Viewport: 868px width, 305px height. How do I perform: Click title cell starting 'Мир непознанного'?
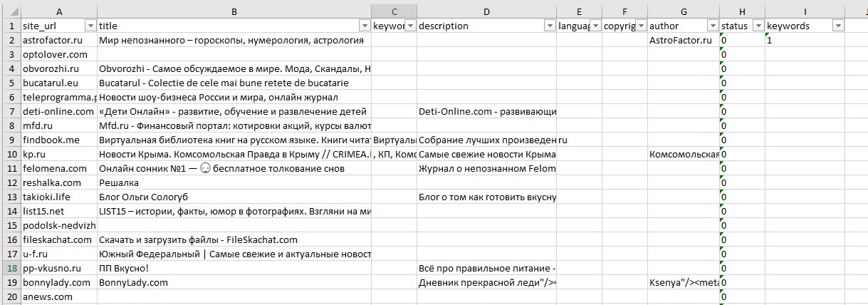pos(234,40)
